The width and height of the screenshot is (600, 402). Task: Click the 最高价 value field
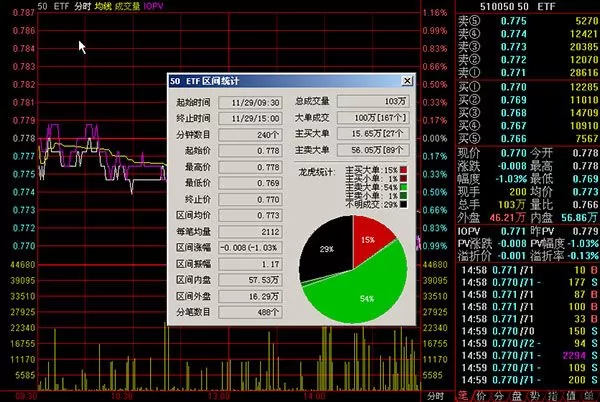250,167
